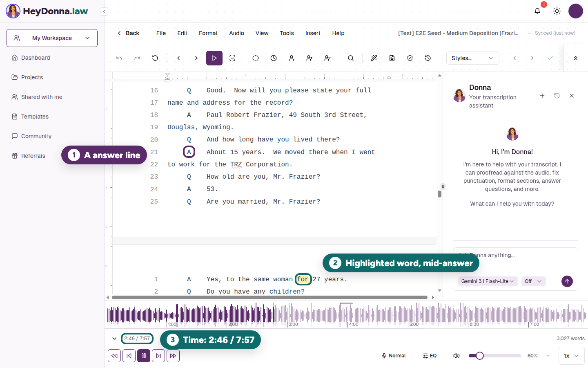The image size is (588, 368).
Task: Send message to Donna arrow button
Action: [x=567, y=281]
